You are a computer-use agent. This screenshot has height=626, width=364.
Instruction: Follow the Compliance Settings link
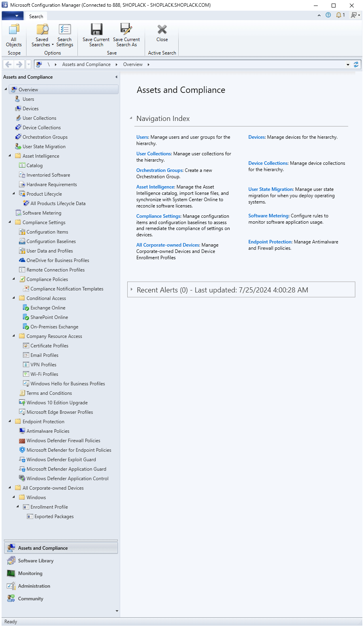tap(158, 216)
